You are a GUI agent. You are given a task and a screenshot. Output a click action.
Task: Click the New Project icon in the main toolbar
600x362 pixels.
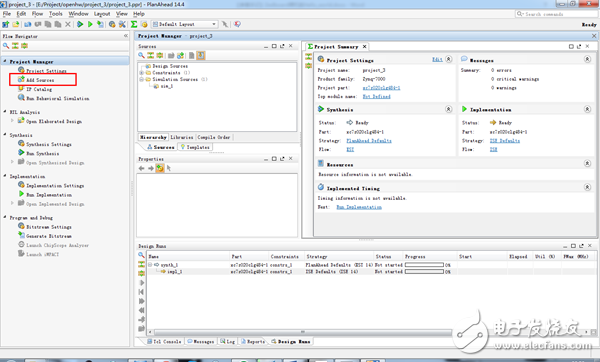[x=6, y=24]
